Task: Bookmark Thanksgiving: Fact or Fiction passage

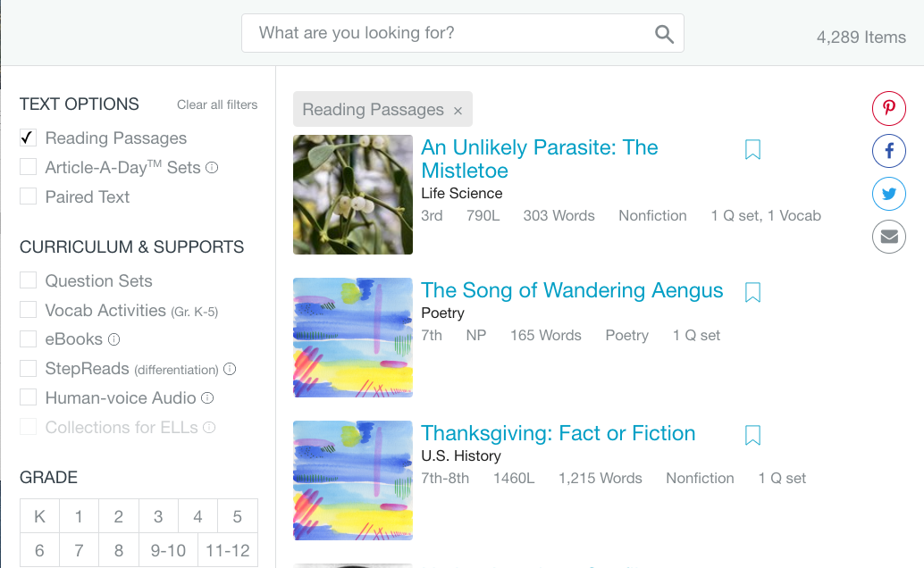Action: 752,435
